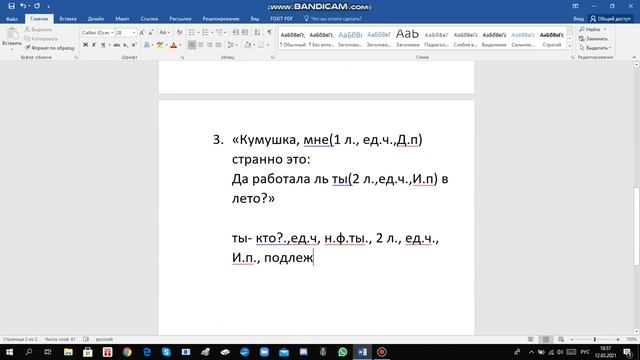640x360 pixels.
Task: Sort the selected text
Action: pyautogui.click(x=257, y=32)
